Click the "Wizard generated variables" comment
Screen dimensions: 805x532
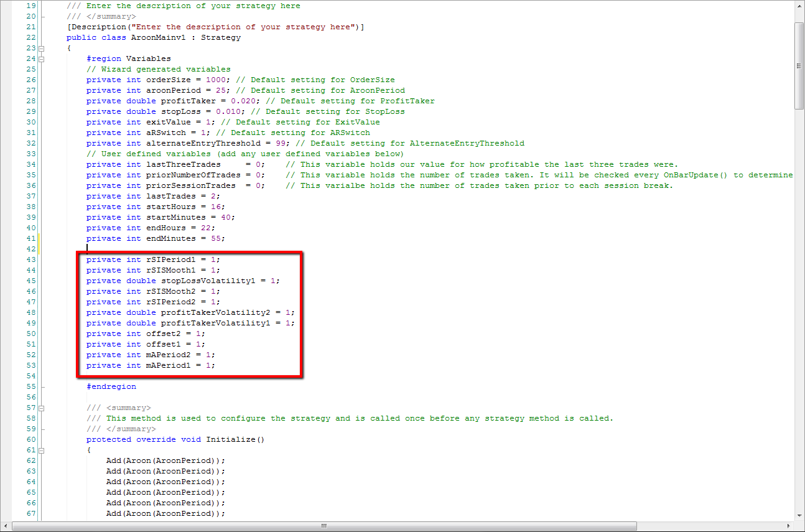pos(158,69)
